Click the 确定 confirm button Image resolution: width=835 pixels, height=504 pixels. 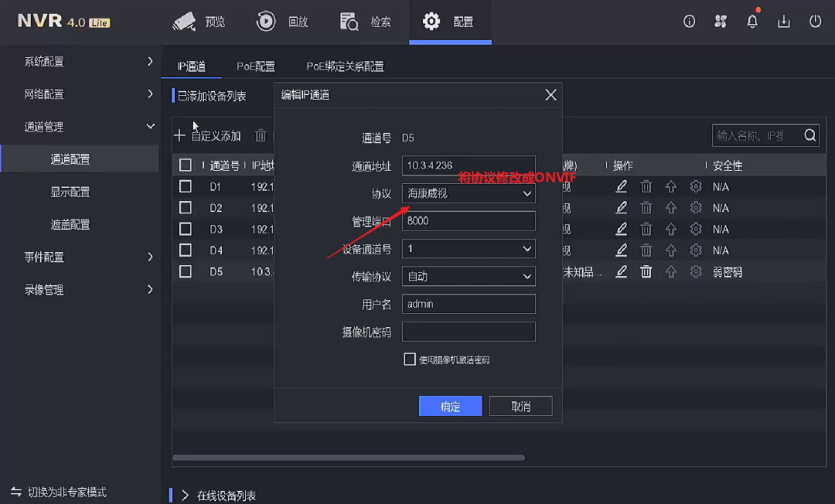click(450, 405)
